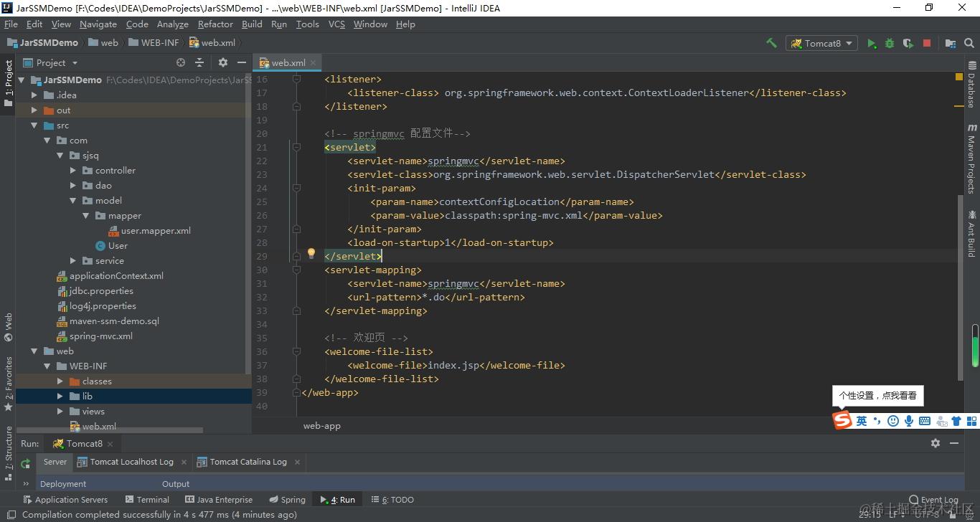Open the Terminal tool window
This screenshot has height=522, width=980.
click(147, 500)
